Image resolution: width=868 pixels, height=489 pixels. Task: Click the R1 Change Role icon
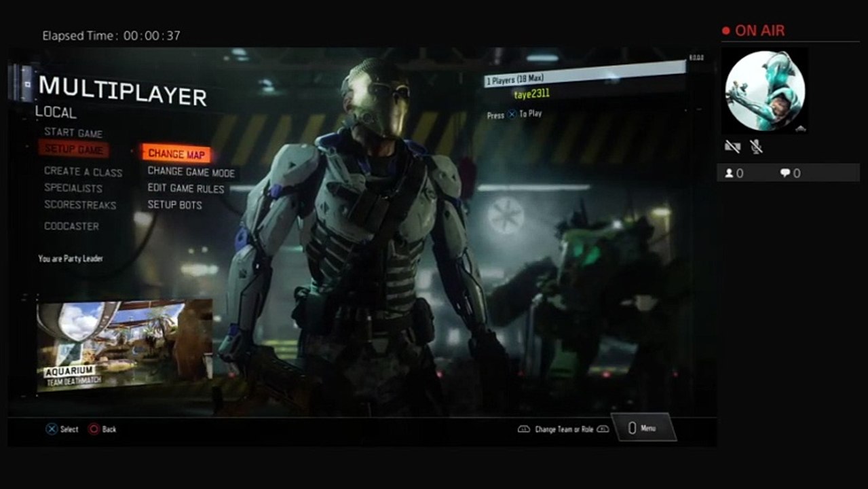click(x=603, y=429)
